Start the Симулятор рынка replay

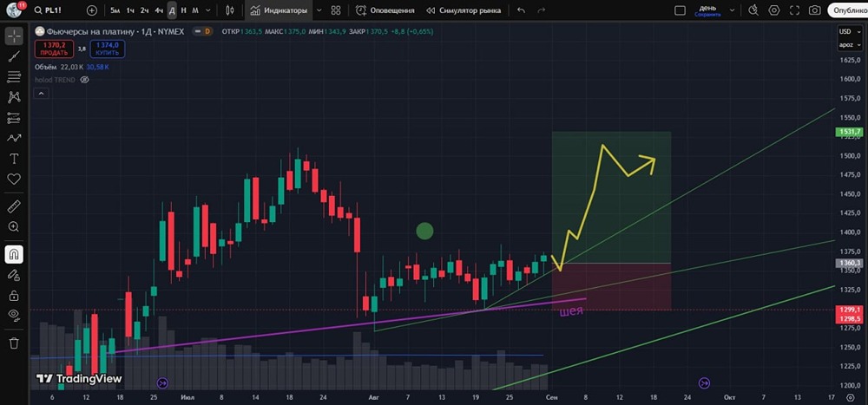(464, 10)
